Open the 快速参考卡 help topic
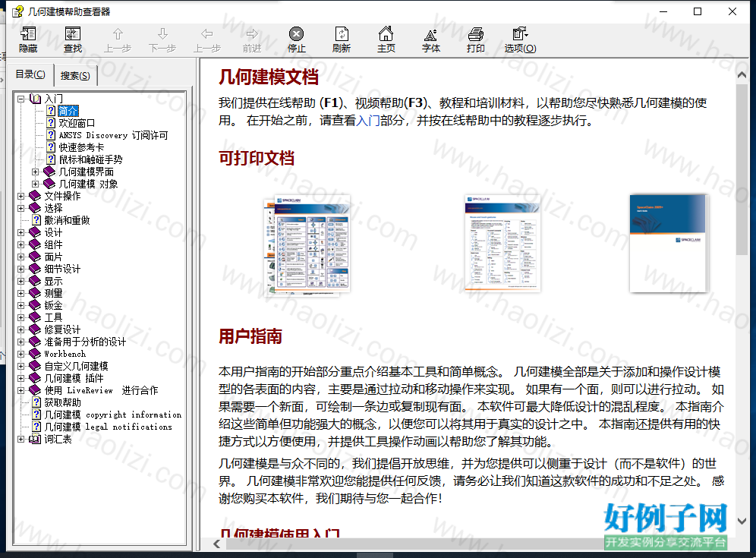Image resolution: width=756 pixels, height=558 pixels. coord(81,147)
